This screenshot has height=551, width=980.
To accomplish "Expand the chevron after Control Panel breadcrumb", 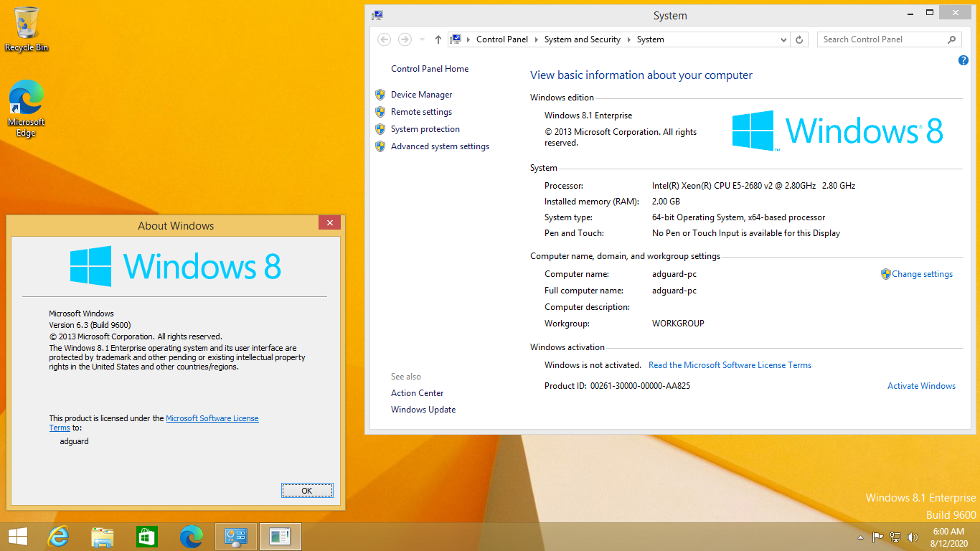I will [536, 39].
